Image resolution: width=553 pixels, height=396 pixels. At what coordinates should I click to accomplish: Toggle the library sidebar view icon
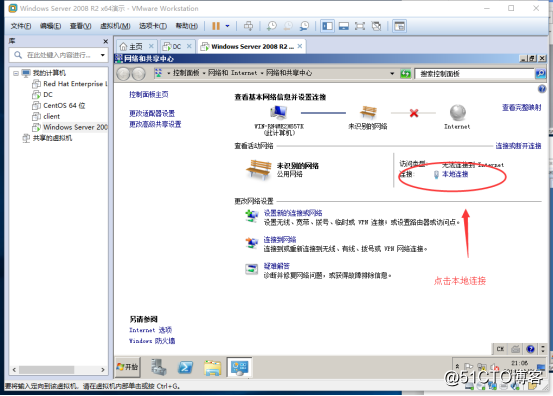tap(328, 26)
